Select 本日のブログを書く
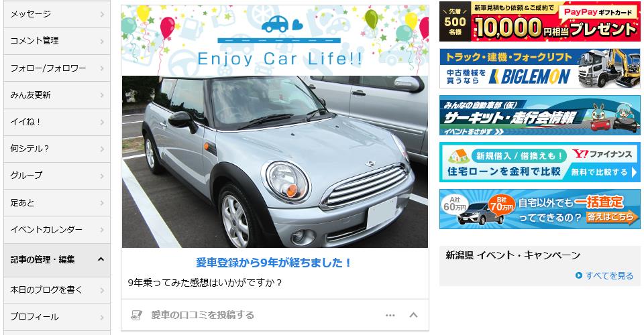 point(57,290)
